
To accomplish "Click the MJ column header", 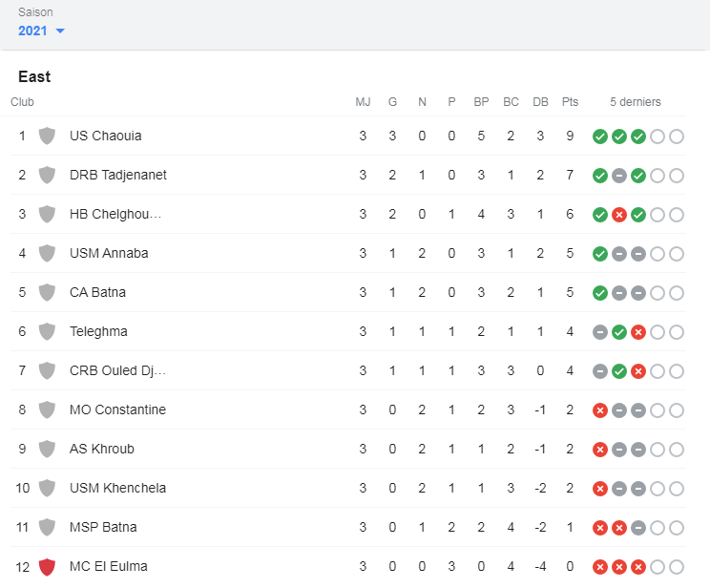I will tap(363, 102).
